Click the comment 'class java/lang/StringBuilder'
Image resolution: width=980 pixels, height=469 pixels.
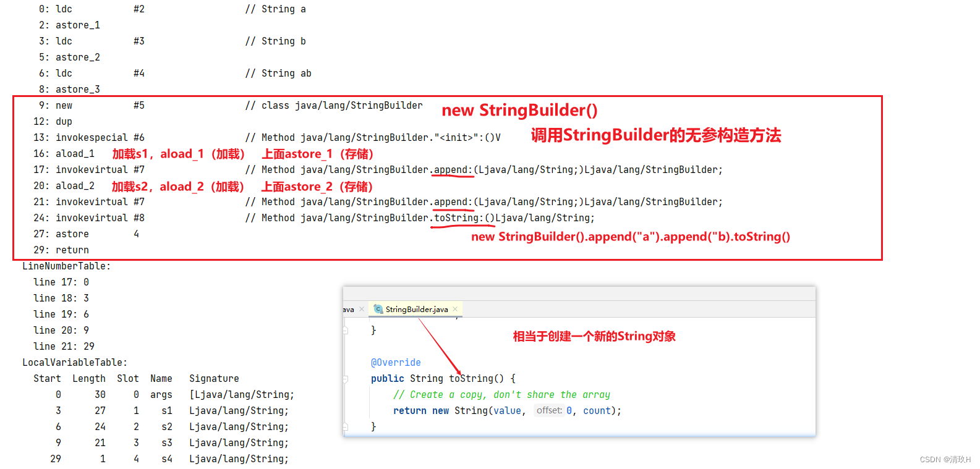point(342,106)
